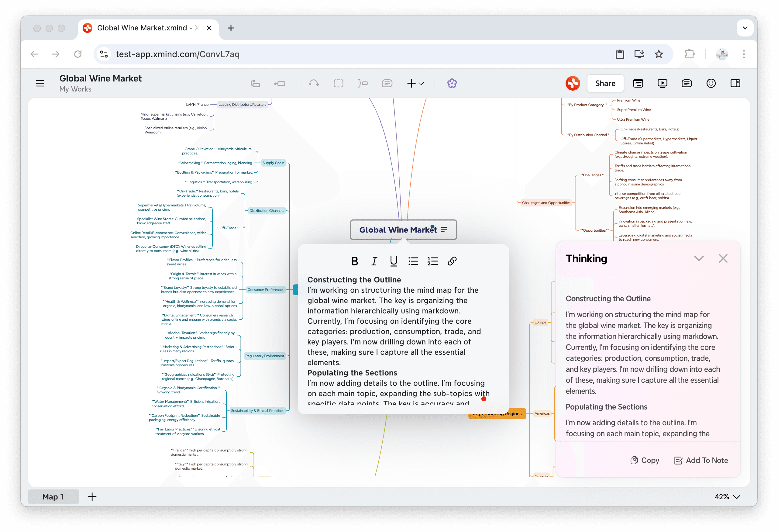Add a note to the topic
The image size is (778, 532).
click(387, 83)
